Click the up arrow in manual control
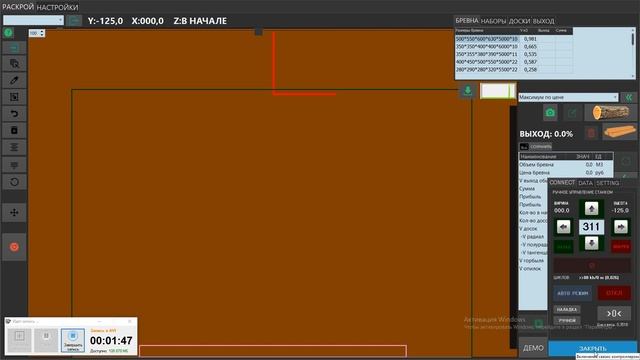The width and height of the screenshot is (640, 360). tap(591, 209)
